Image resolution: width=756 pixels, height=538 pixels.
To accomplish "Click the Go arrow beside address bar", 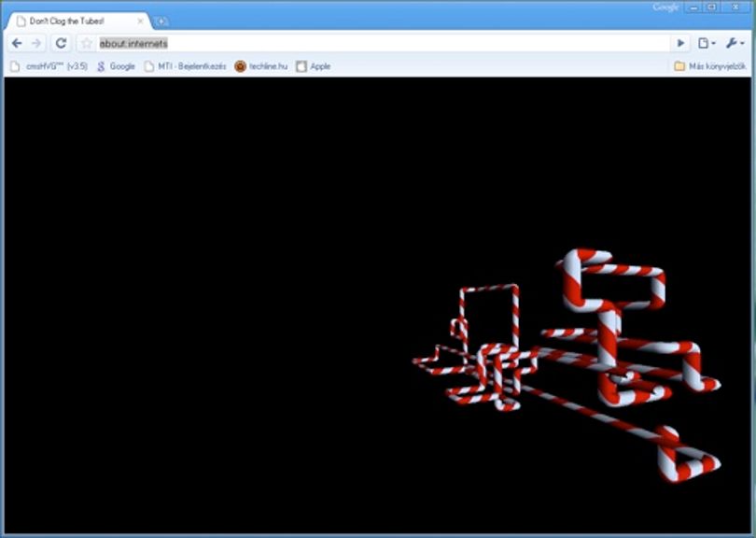I will tap(680, 43).
